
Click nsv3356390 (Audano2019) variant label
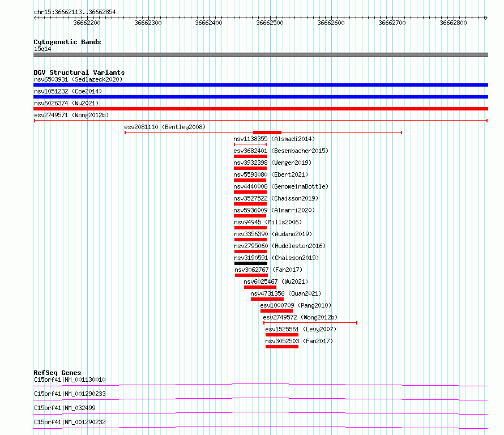point(273,234)
